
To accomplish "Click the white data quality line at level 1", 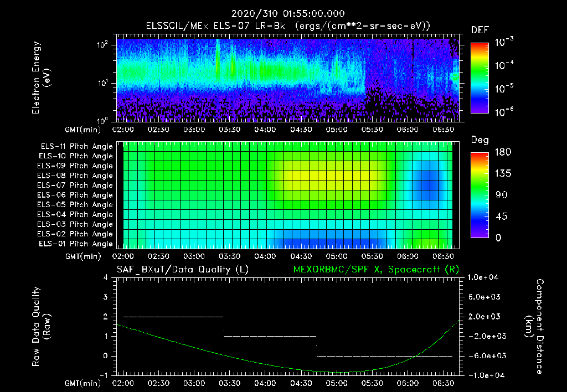I will (270, 336).
